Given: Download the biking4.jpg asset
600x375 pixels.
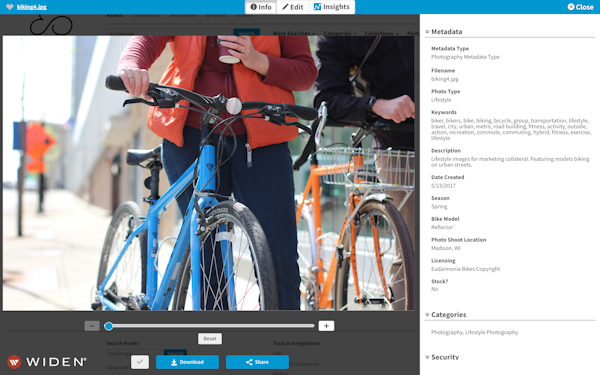Looking at the screenshot, I should [x=188, y=362].
